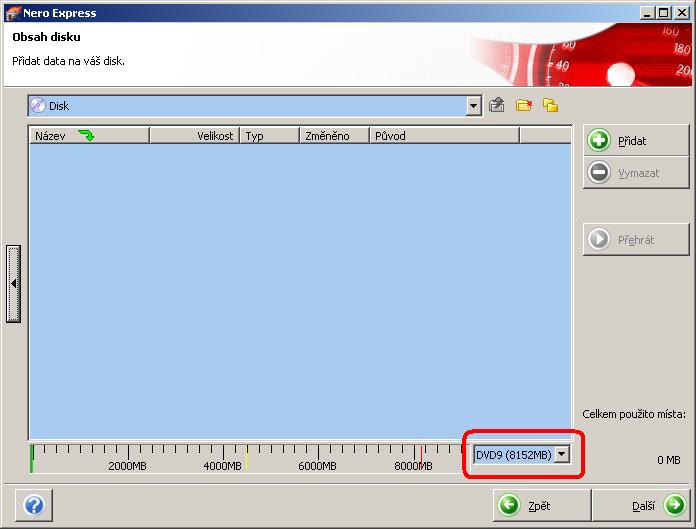Go back with the Zpět button
Screen dimensions: 696x529
[542, 505]
